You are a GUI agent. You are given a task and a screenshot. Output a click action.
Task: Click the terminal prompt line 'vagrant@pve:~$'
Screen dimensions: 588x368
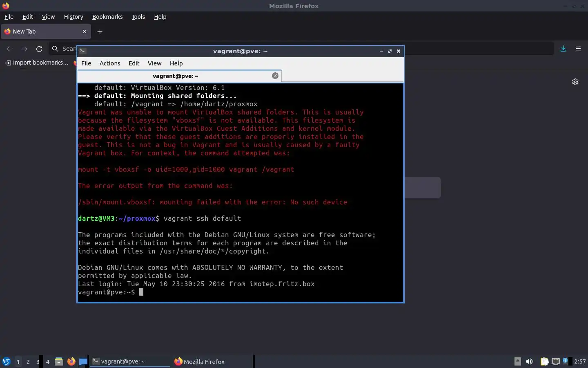[x=106, y=292]
